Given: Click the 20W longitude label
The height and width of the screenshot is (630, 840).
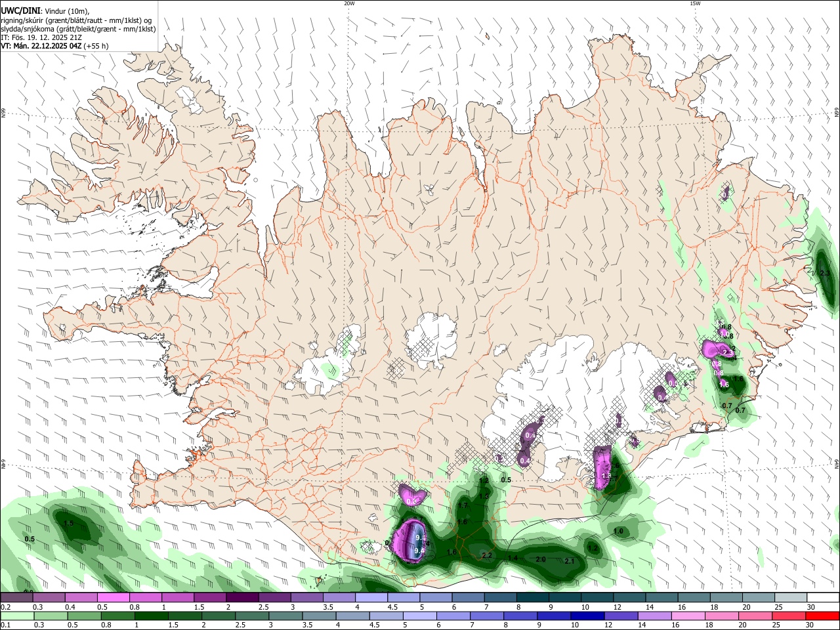Looking at the screenshot, I should (x=349, y=3).
